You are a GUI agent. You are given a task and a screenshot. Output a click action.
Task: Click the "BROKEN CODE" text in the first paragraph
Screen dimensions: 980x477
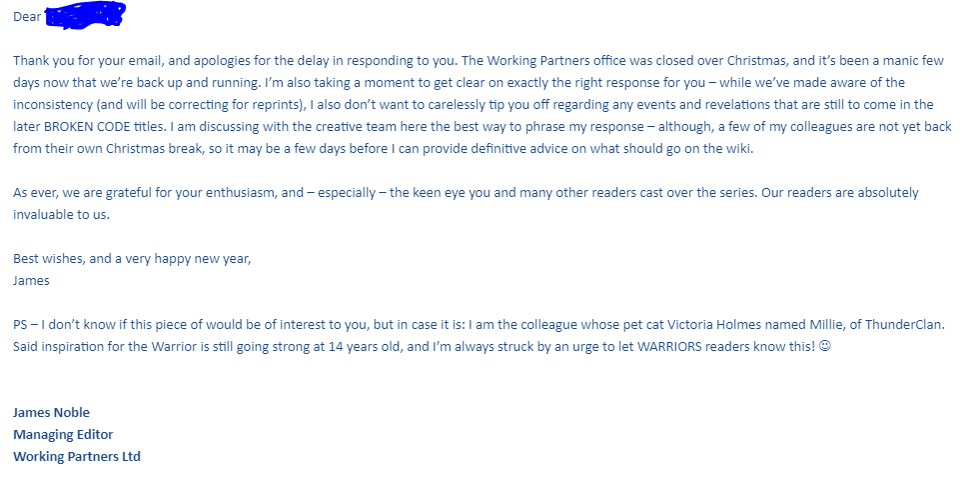pos(83,126)
